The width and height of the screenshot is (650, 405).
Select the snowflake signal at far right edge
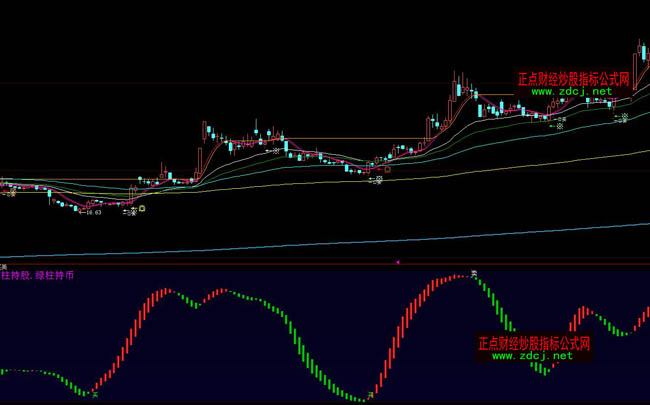(x=624, y=117)
